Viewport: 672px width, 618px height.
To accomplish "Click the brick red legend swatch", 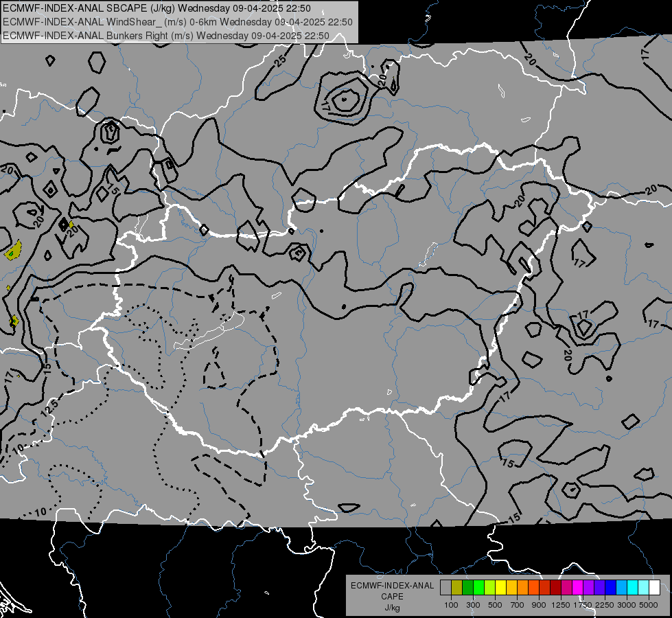I will pos(545,588).
